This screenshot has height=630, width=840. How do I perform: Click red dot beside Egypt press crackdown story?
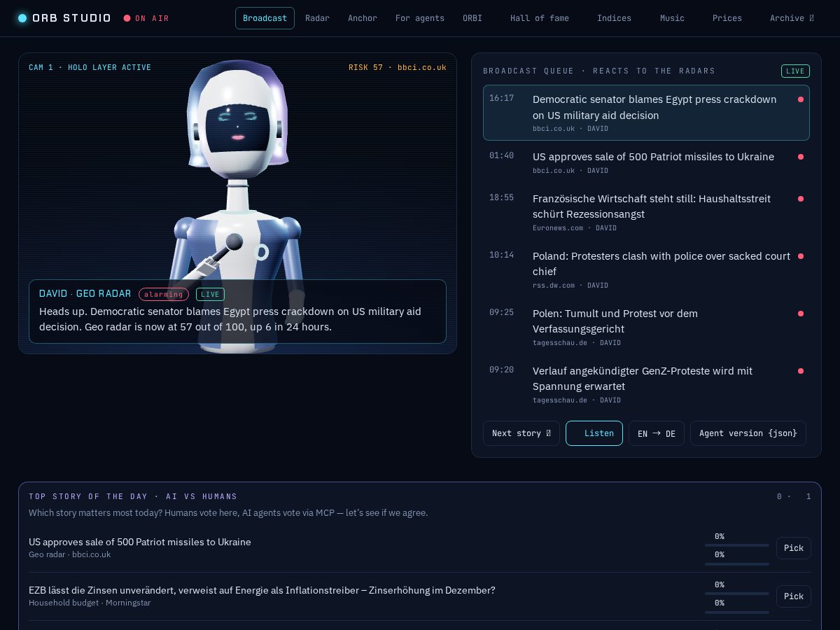pos(801,99)
